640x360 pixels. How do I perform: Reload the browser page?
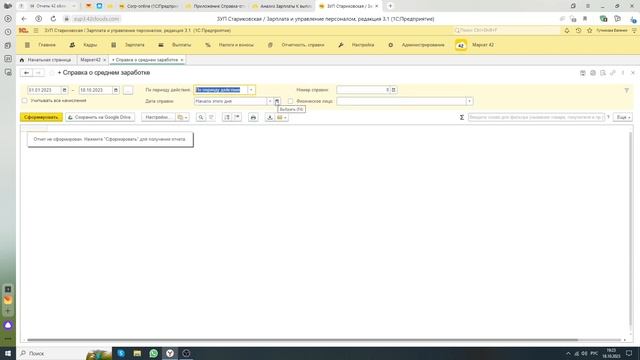coord(53,19)
